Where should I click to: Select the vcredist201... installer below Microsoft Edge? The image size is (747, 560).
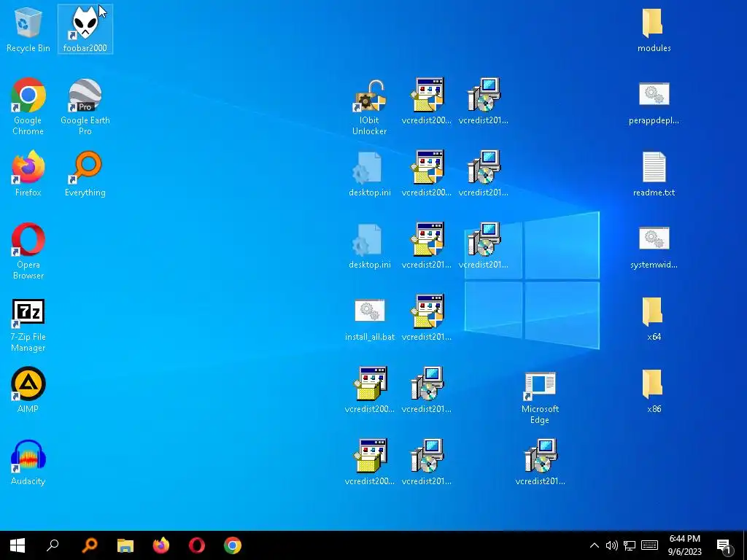540,462
